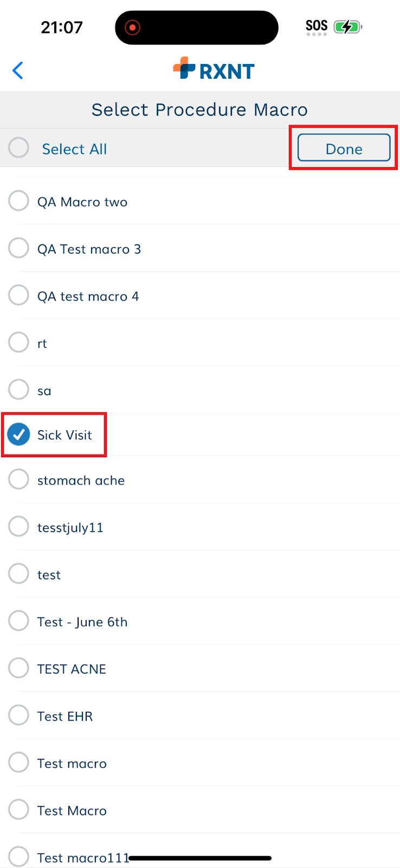This screenshot has height=868, width=400.
Task: Toggle the Select All radio circle
Action: 18,148
